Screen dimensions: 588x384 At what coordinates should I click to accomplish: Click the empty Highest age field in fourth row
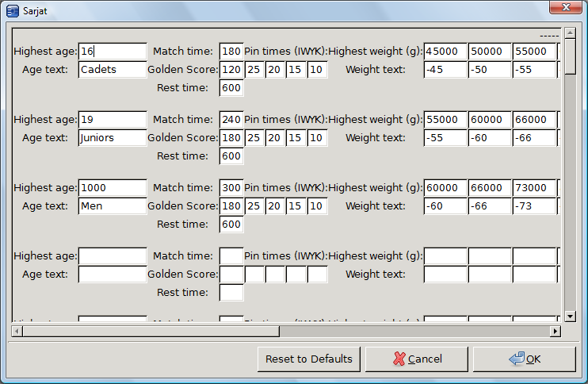pos(113,256)
